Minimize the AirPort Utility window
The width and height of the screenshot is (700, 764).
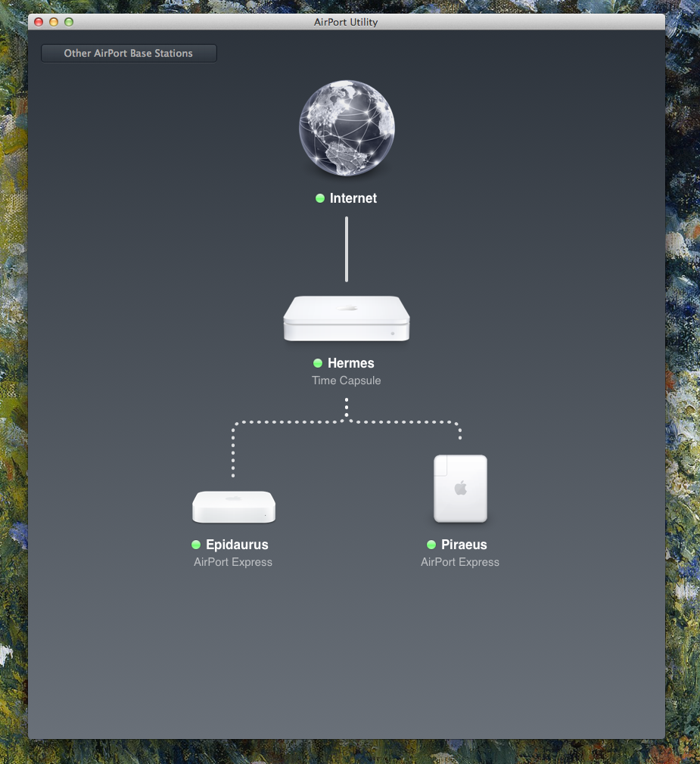pos(54,22)
